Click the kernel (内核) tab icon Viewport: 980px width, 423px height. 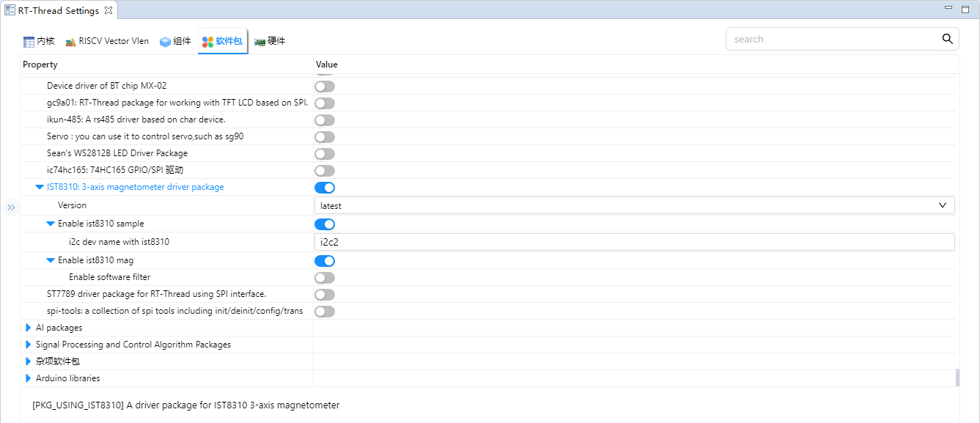pyautogui.click(x=29, y=42)
